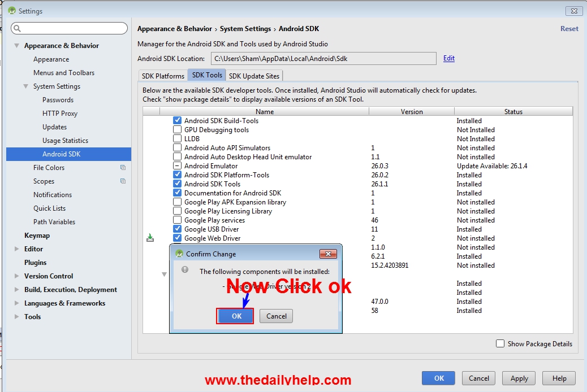Click the File Colors project-scope icon
The height and width of the screenshot is (392, 587).
click(123, 168)
